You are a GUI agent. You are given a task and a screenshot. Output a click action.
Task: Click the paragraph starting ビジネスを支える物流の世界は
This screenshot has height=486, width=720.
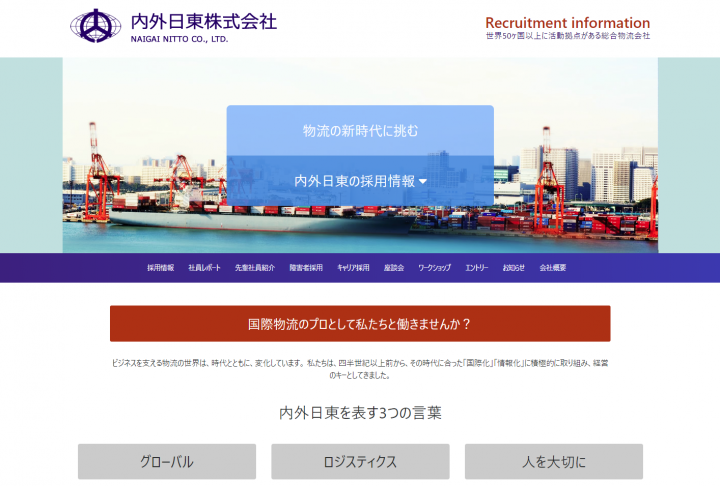(x=360, y=369)
